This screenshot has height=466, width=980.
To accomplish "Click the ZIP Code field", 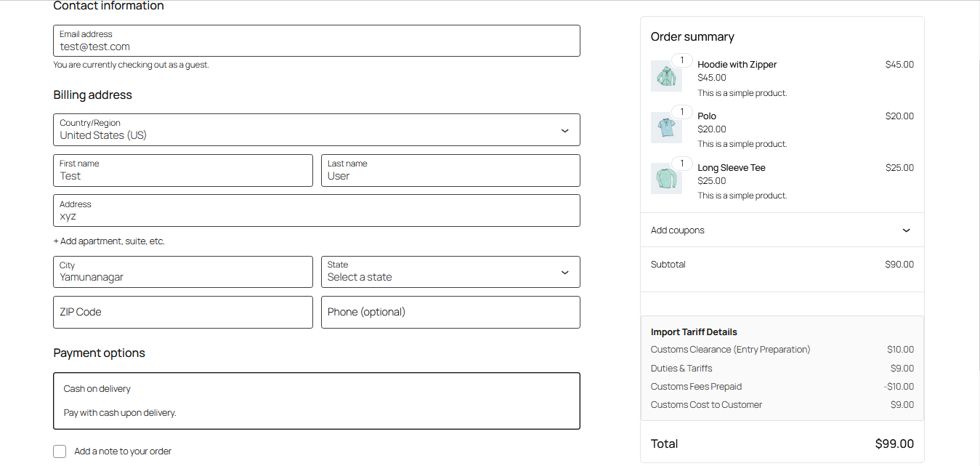I will click(182, 312).
